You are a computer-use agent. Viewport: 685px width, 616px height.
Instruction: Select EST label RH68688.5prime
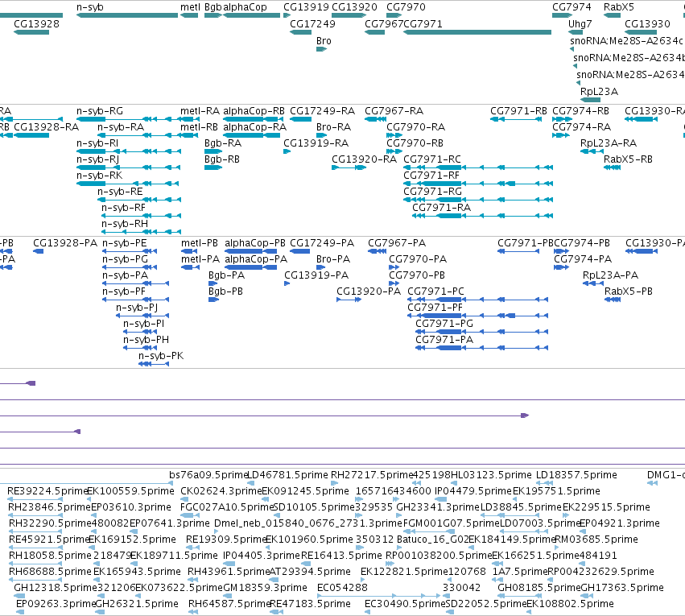[50, 572]
